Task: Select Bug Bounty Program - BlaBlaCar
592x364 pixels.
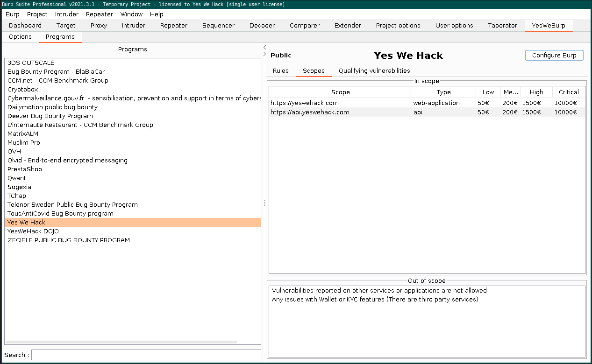Action: pos(133,72)
